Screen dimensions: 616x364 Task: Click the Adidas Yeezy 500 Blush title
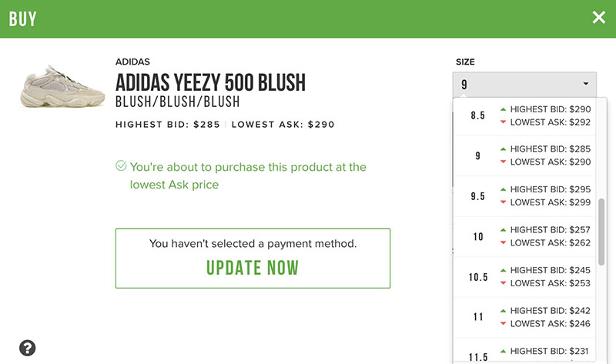pos(210,82)
